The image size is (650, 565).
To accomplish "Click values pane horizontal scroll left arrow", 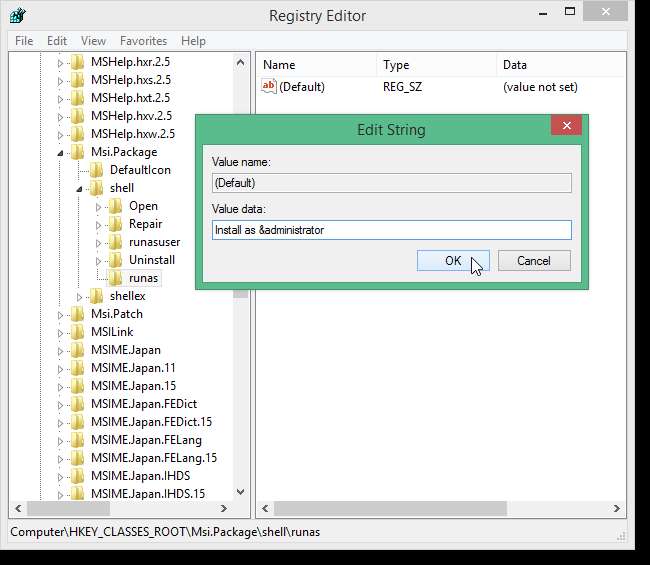I will pyautogui.click(x=265, y=508).
